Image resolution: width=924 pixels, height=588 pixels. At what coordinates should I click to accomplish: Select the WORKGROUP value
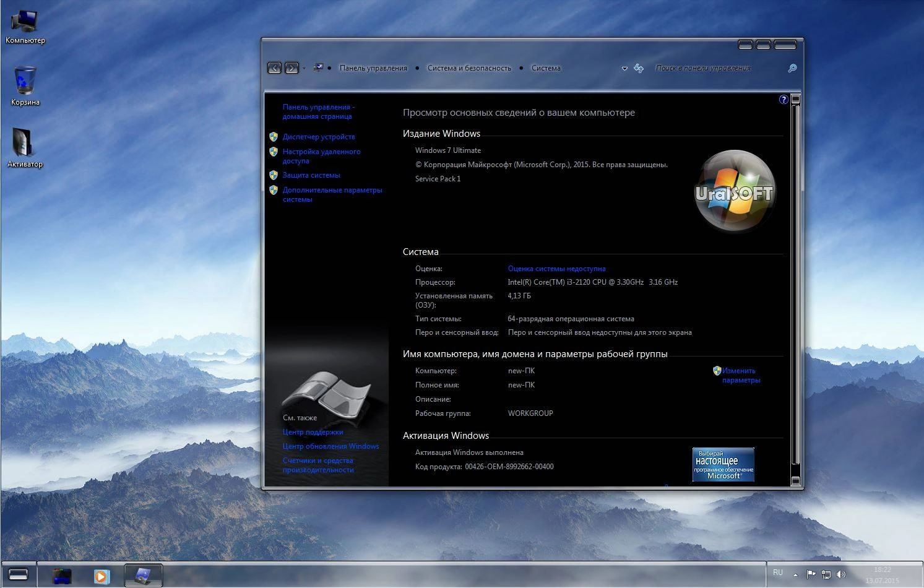pos(530,413)
